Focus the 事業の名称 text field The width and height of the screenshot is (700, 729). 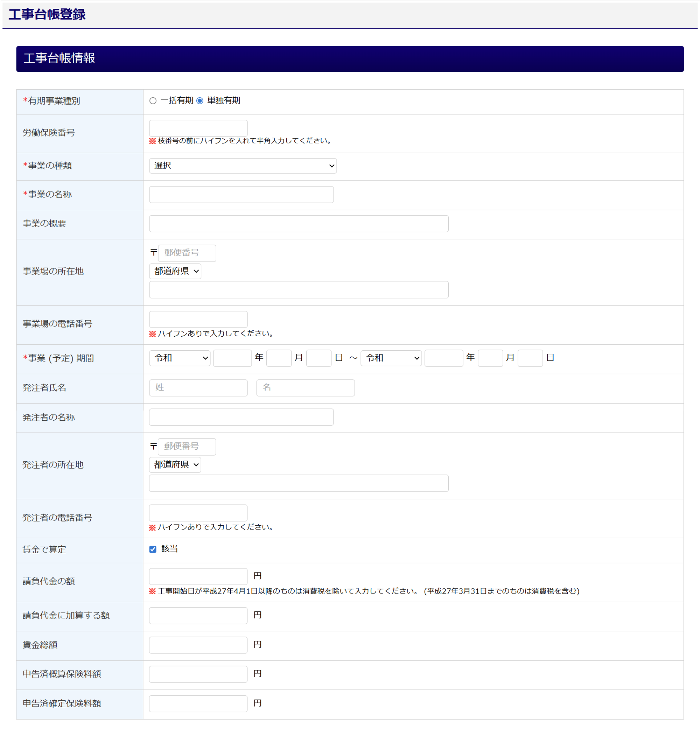tap(241, 195)
